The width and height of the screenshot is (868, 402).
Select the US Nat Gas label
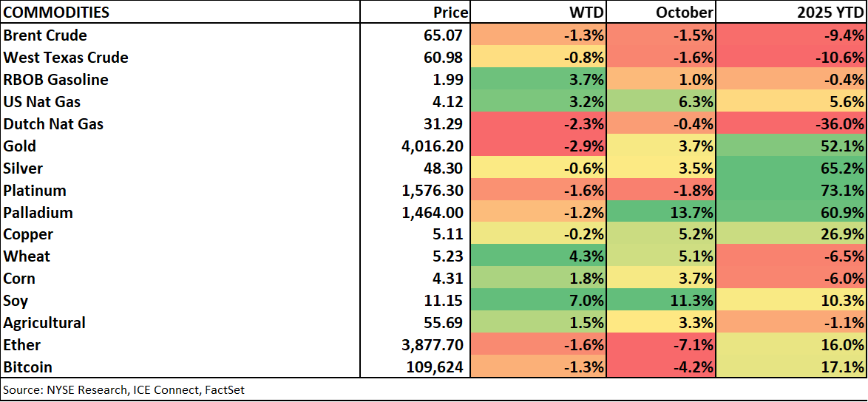click(x=42, y=102)
